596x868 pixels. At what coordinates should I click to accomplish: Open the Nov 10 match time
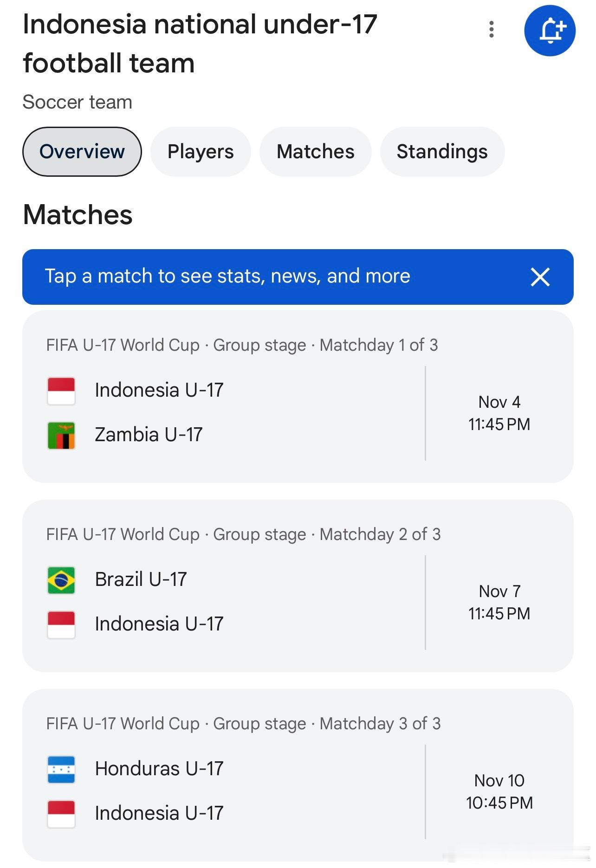click(499, 791)
